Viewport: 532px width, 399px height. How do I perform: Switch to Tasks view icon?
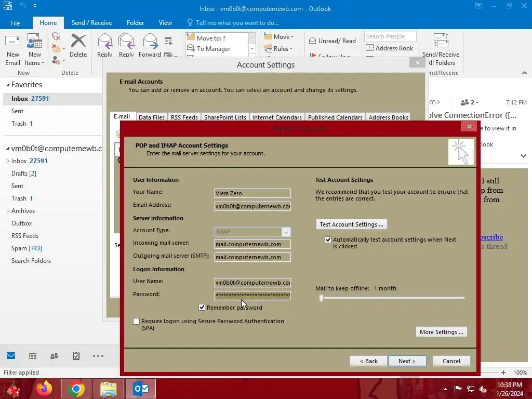coord(76,355)
